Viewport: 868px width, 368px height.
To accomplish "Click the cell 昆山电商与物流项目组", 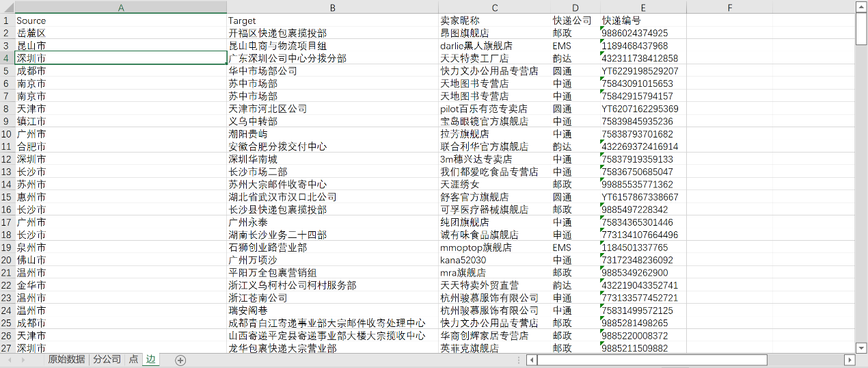I will pos(333,46).
